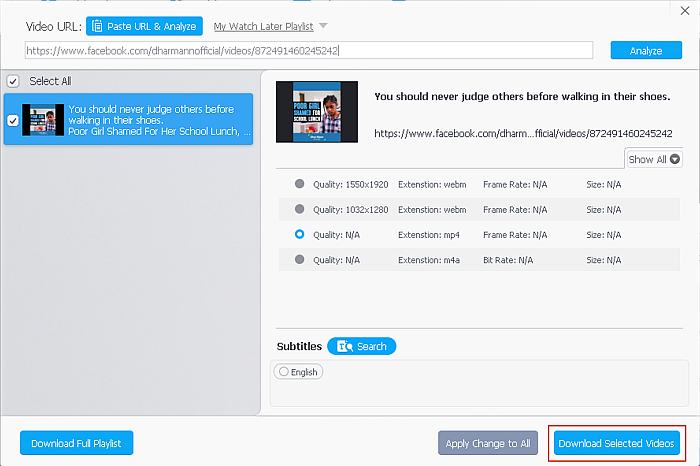Toggle the Select All checkbox
The width and height of the screenshot is (700, 466).
click(x=13, y=81)
